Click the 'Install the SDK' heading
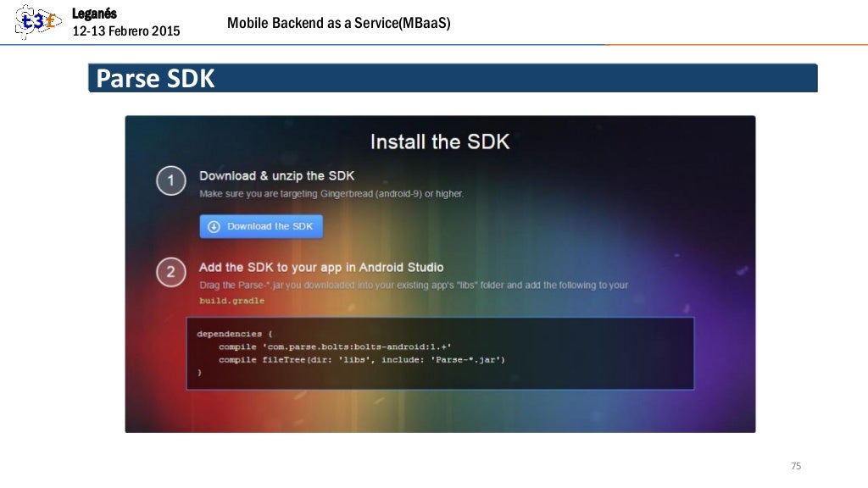Viewport: 868px width, 488px height. click(440, 141)
